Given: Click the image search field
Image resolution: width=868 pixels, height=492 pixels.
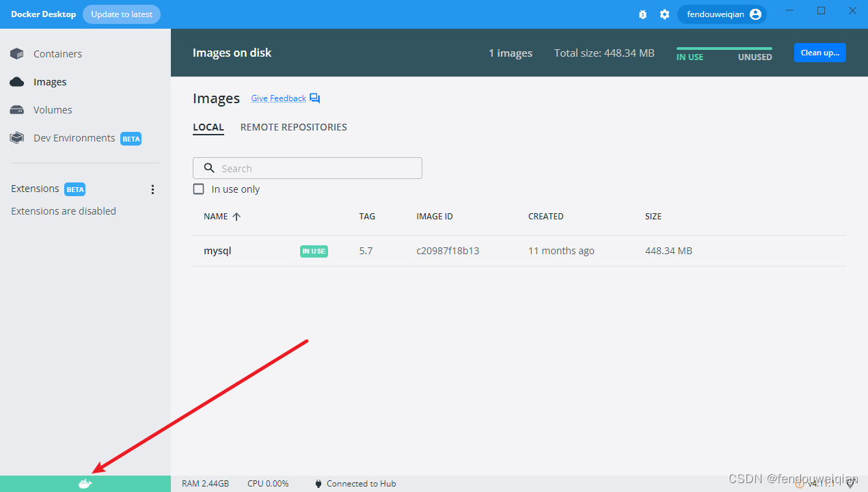Looking at the screenshot, I should 307,167.
